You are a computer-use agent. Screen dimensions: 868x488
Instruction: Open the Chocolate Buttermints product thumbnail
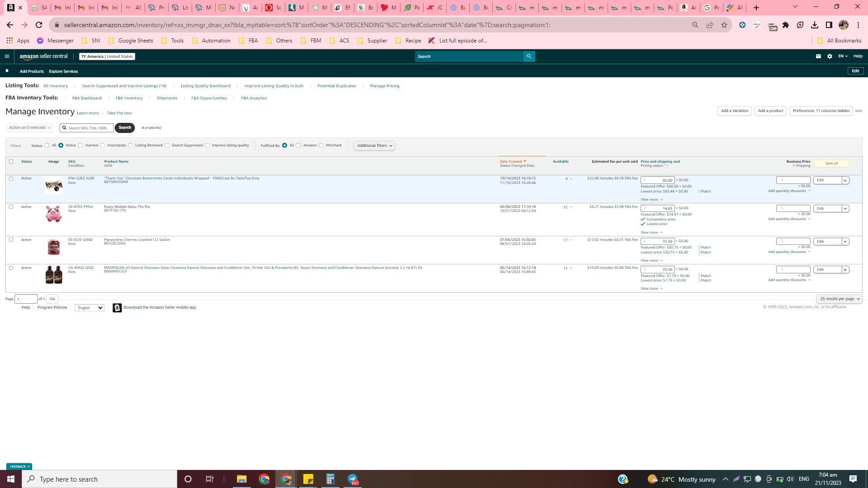click(54, 186)
